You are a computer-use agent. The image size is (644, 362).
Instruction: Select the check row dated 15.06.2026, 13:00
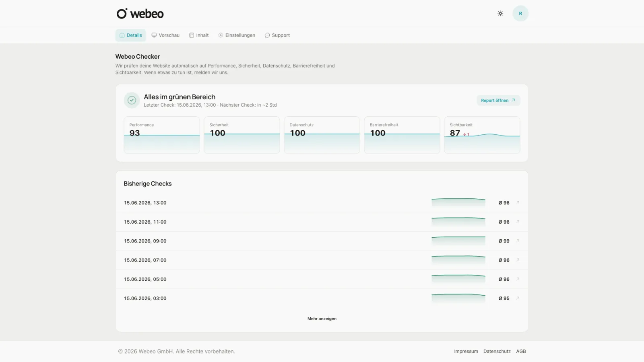pyautogui.click(x=322, y=203)
